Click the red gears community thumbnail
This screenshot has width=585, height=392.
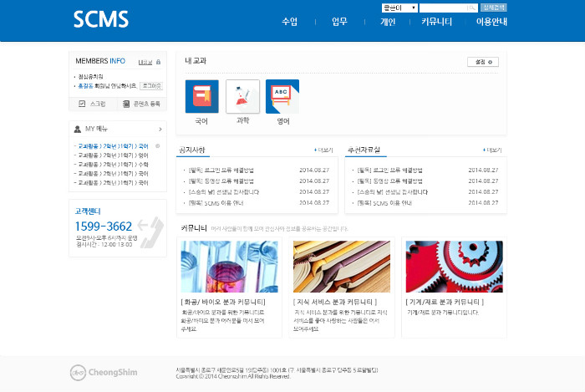pyautogui.click(x=454, y=267)
